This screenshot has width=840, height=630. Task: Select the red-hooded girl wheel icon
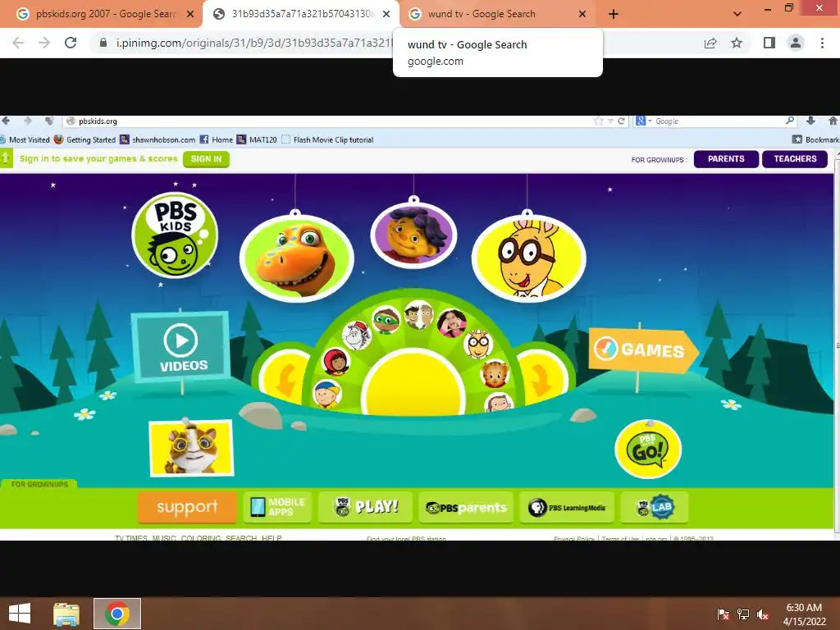pos(336,362)
